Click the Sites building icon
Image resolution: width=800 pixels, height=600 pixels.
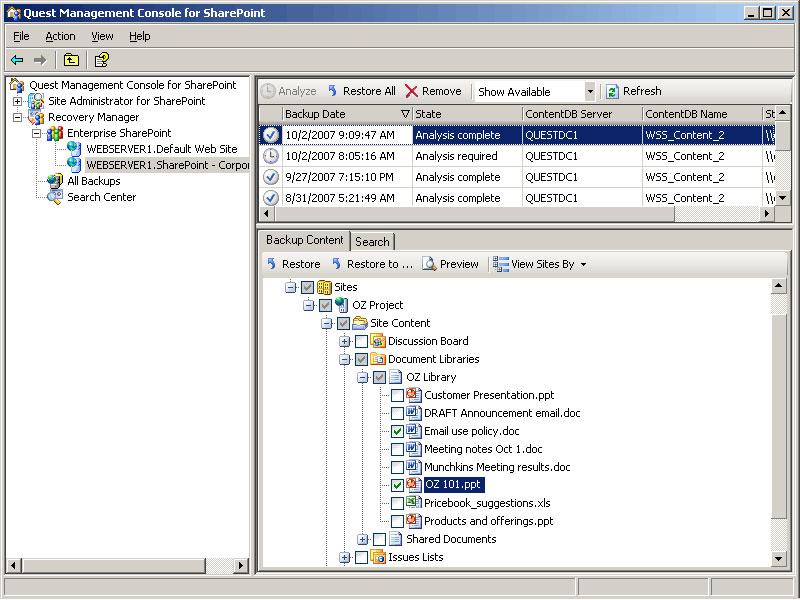coord(324,287)
